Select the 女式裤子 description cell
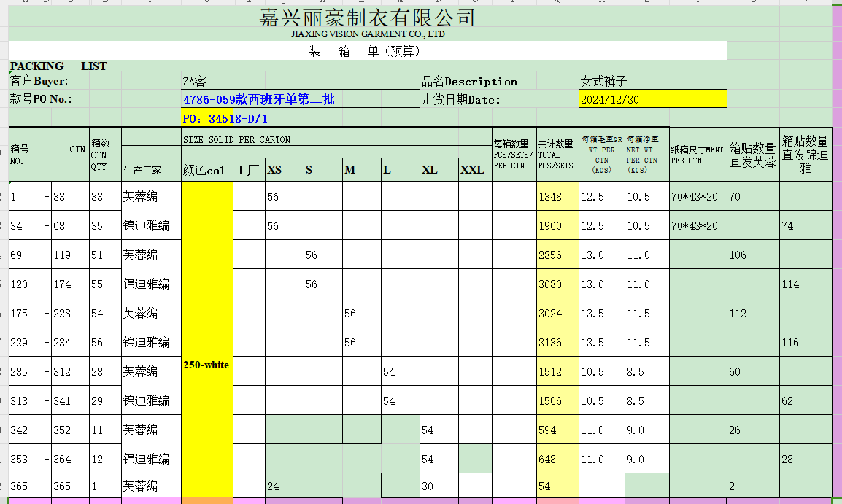The height and width of the screenshot is (504, 842). click(604, 82)
